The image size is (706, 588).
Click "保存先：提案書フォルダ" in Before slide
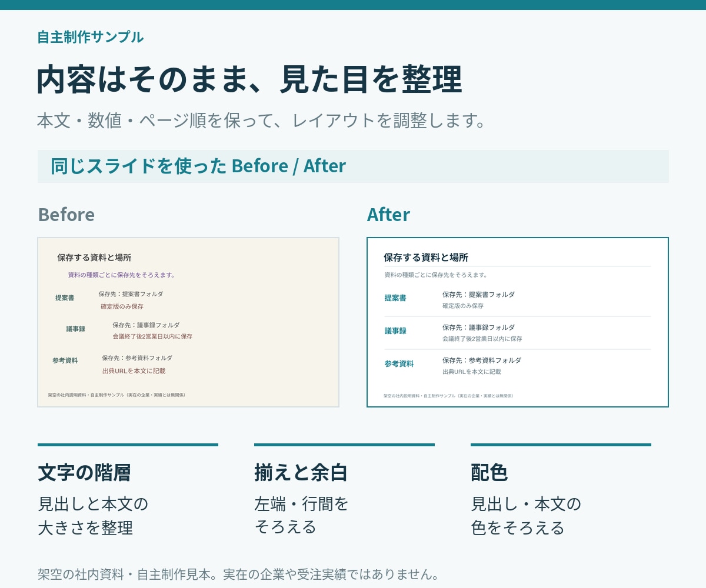pyautogui.click(x=131, y=294)
